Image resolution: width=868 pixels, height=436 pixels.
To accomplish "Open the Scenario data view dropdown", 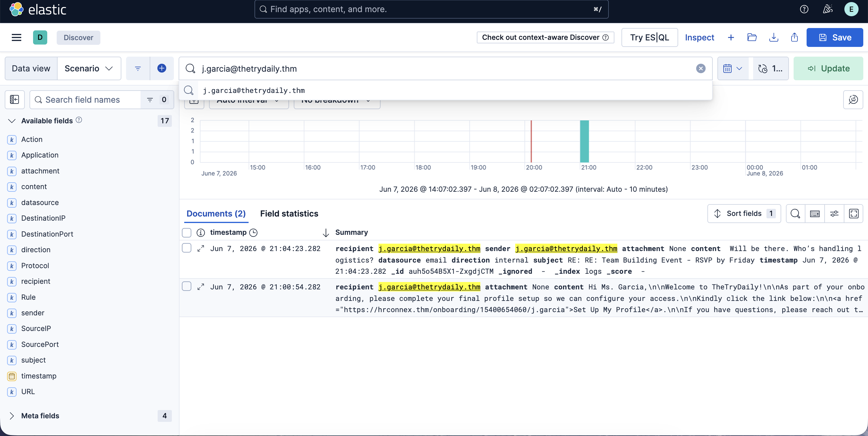I will (89, 69).
